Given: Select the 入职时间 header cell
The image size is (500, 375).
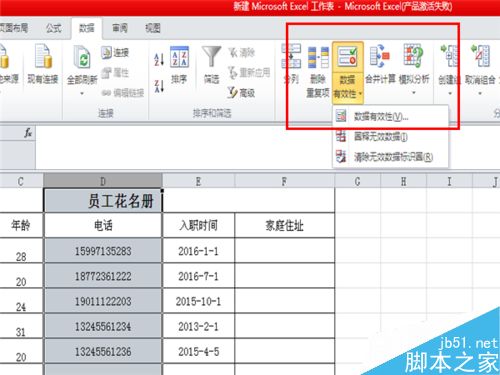Looking at the screenshot, I should [x=199, y=226].
